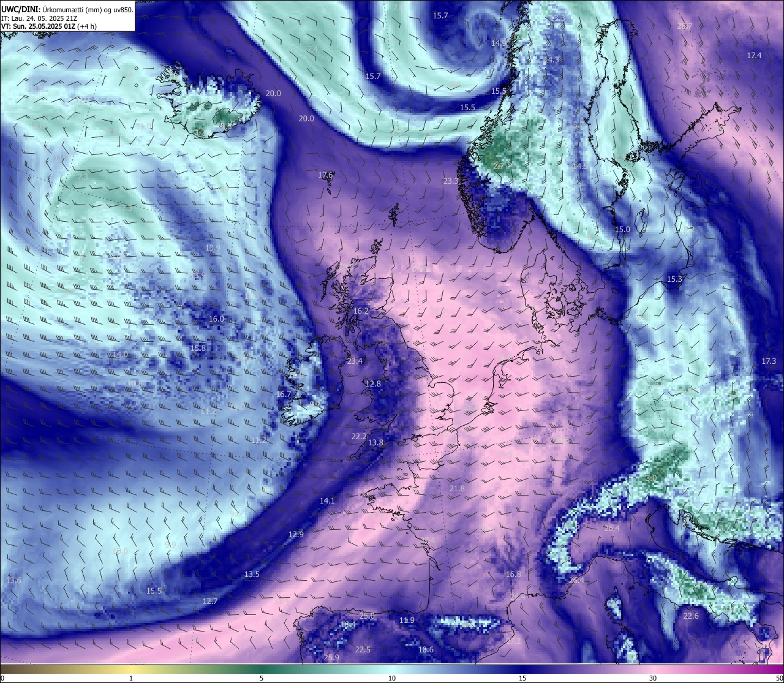Click the 16.8 value label
Viewport: 784px width, 683px height.
513,574
